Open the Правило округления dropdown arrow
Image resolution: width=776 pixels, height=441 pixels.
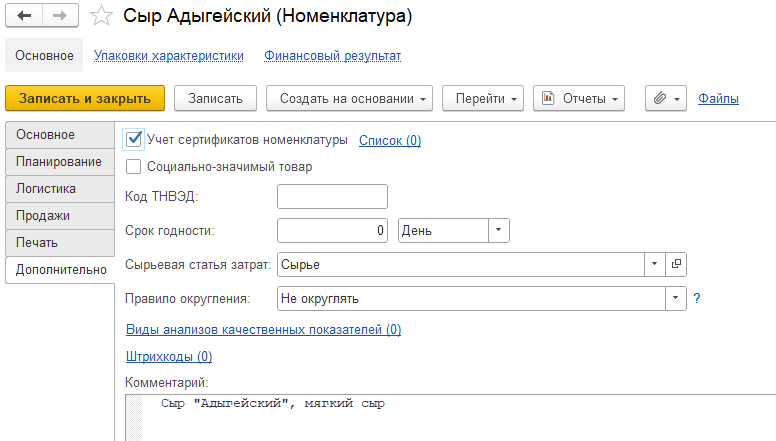coord(677,298)
